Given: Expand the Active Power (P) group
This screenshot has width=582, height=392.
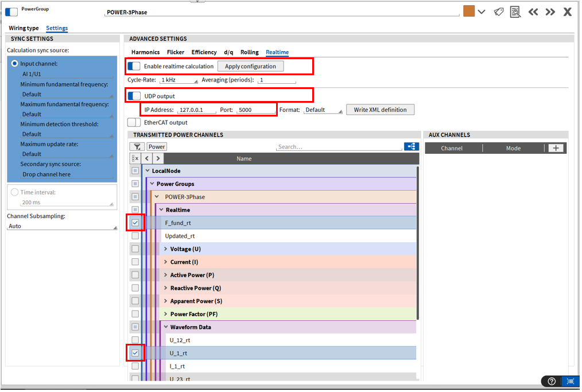Looking at the screenshot, I should [x=166, y=275].
